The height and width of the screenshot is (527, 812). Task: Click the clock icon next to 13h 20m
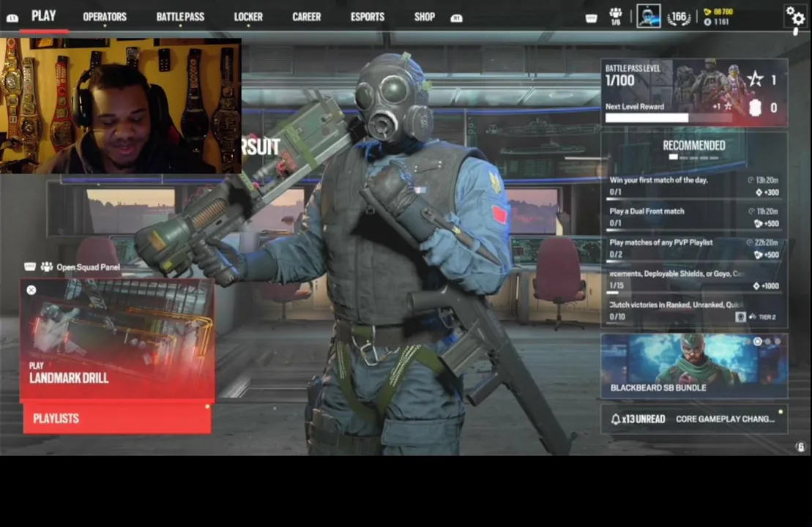(750, 180)
